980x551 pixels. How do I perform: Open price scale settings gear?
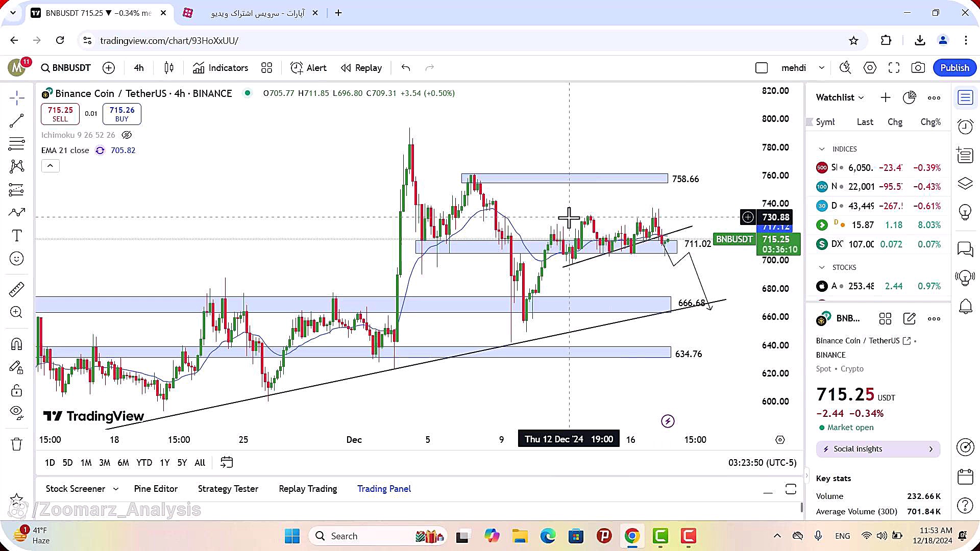click(x=780, y=440)
